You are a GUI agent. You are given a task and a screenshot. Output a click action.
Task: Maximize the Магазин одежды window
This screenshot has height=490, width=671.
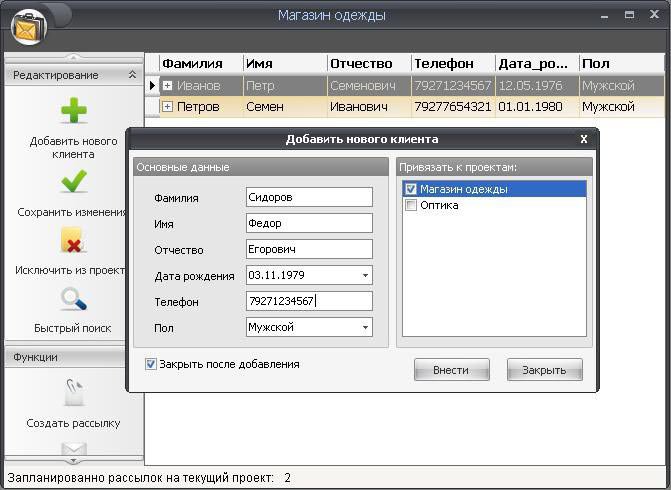[629, 15]
